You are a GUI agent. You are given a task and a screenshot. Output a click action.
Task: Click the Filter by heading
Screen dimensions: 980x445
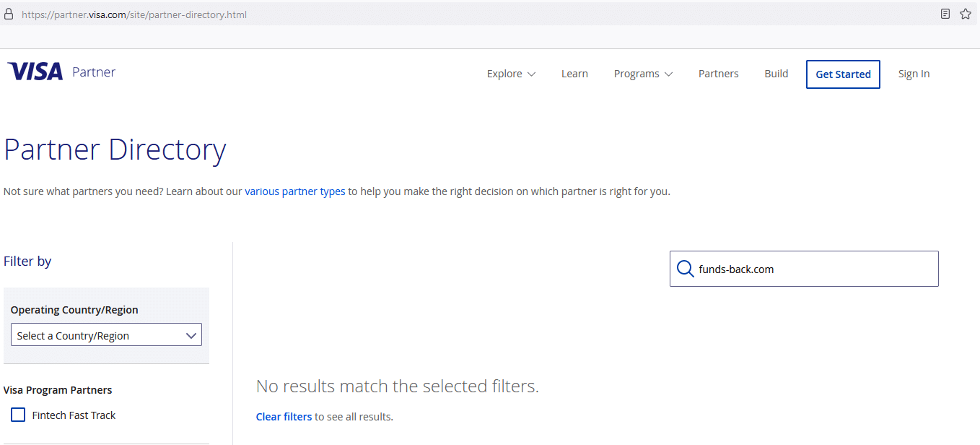click(x=27, y=261)
